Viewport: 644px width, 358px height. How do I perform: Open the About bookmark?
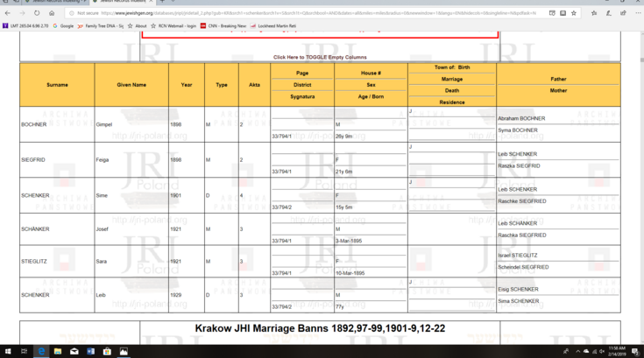[x=138, y=26]
